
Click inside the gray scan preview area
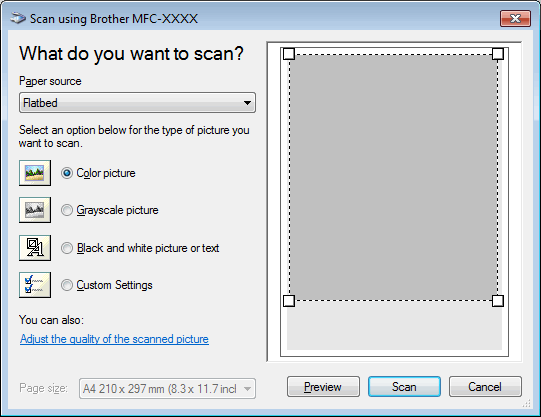[x=393, y=177]
